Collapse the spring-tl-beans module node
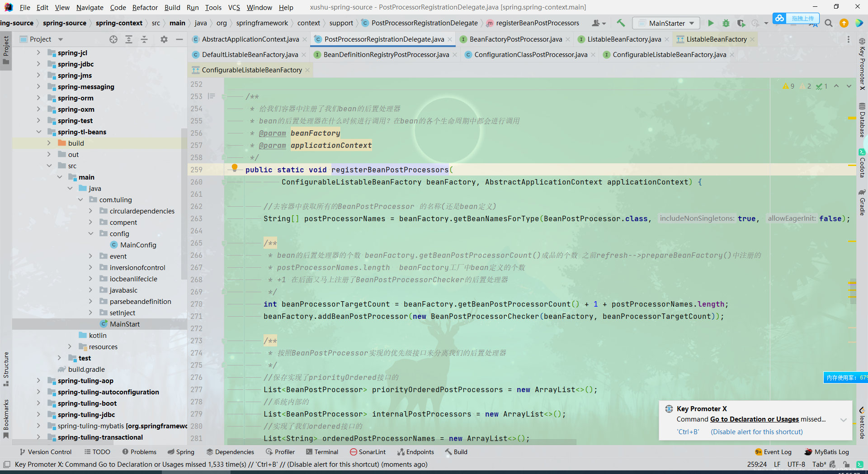Viewport: 868px width, 474px height. point(38,132)
